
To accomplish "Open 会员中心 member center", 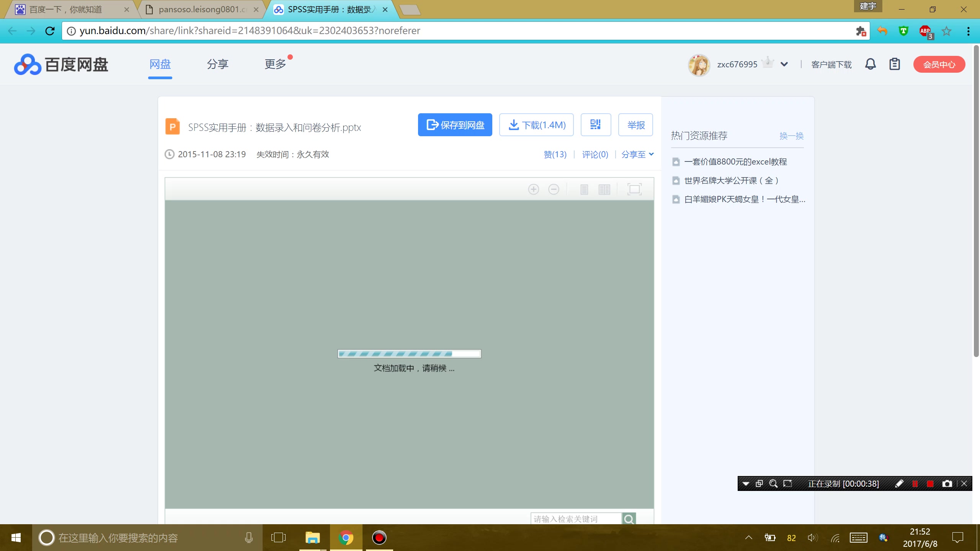I will point(939,64).
